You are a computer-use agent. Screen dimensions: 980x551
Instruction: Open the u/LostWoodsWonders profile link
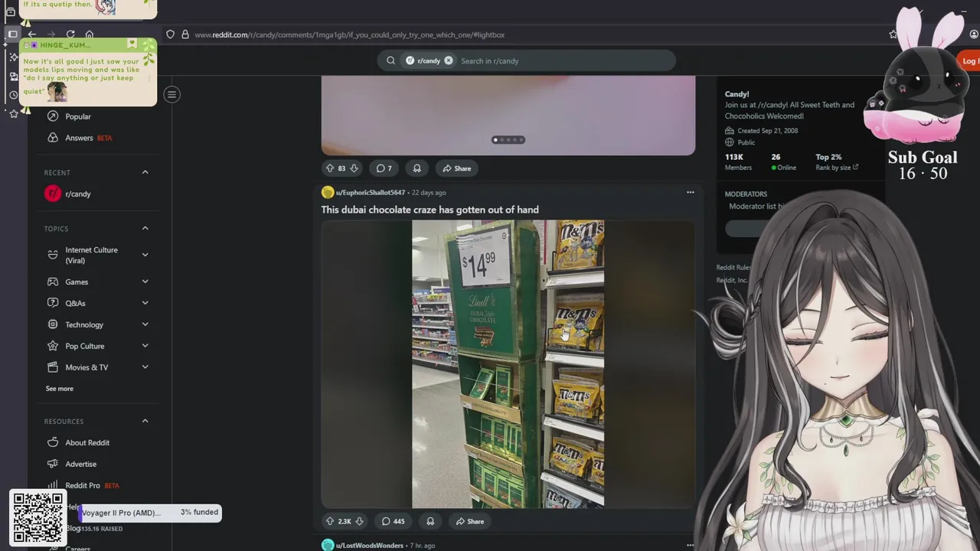tap(370, 545)
